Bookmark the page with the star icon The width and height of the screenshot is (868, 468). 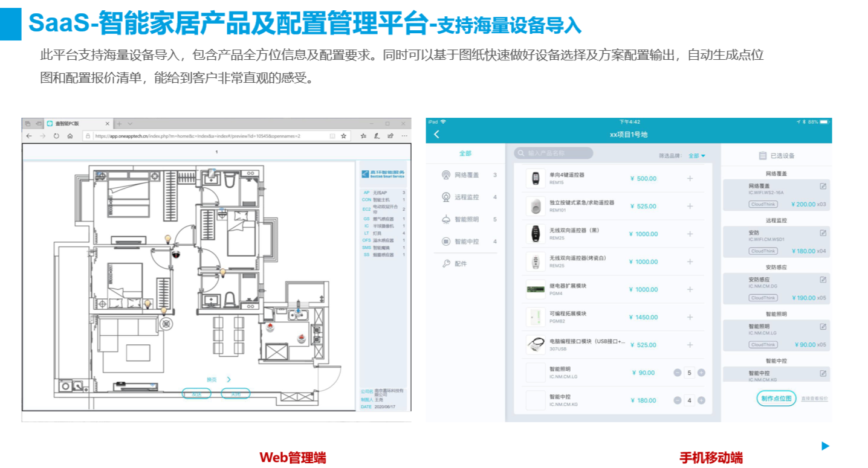click(x=343, y=136)
